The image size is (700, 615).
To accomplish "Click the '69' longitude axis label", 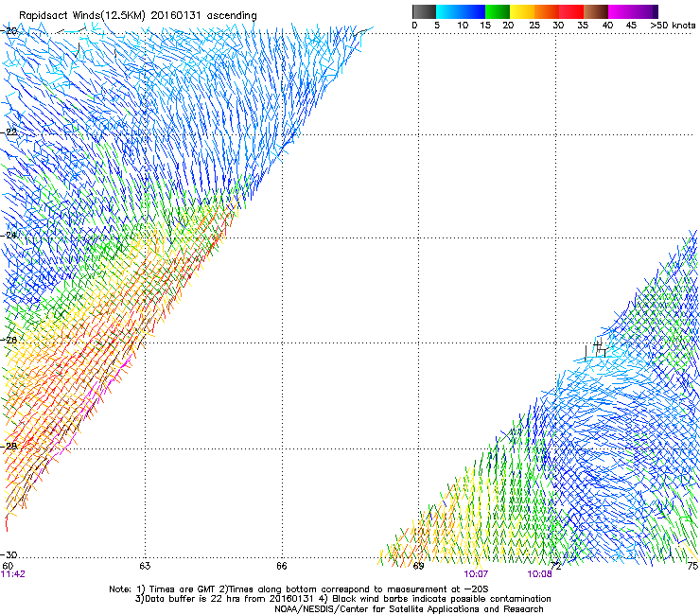I will pyautogui.click(x=418, y=566).
